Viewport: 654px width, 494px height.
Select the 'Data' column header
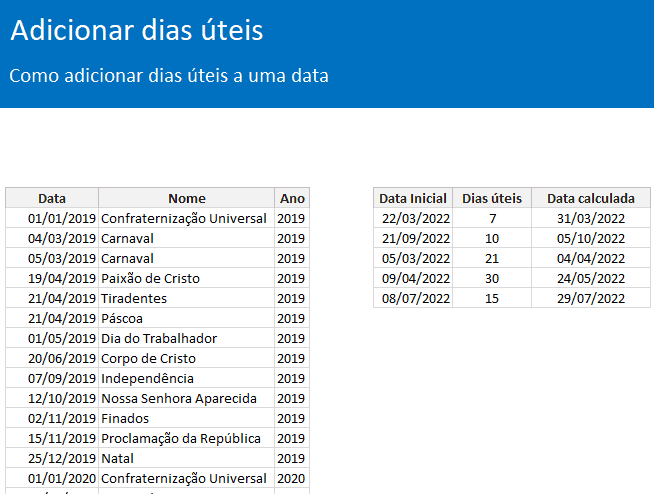point(52,198)
